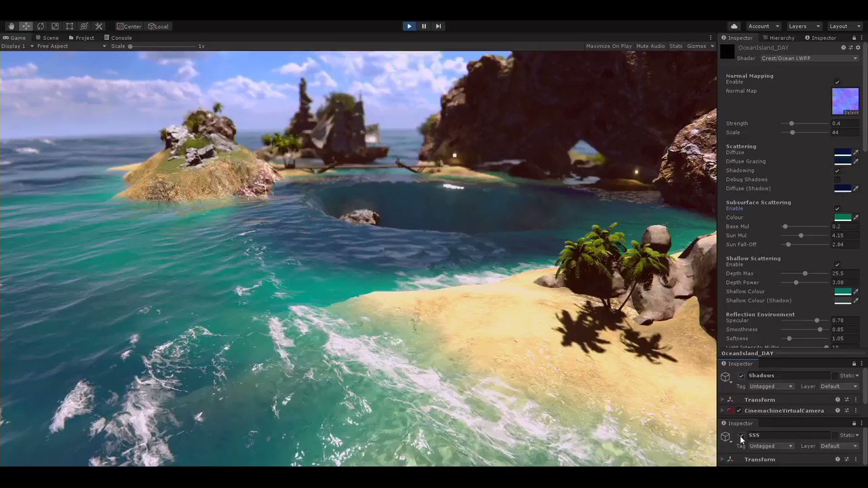The width and height of the screenshot is (868, 488).
Task: Toggle the SSS object active checkbox
Action: 741,435
